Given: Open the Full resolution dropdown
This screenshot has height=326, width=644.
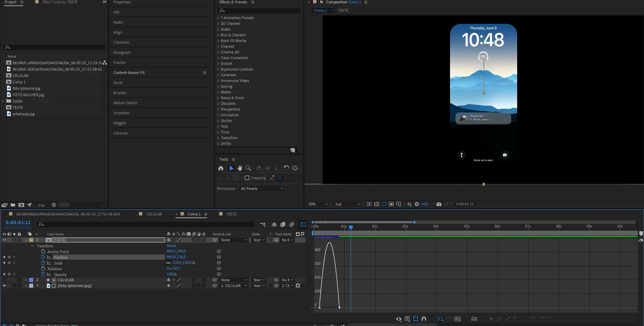Looking at the screenshot, I should coord(348,204).
